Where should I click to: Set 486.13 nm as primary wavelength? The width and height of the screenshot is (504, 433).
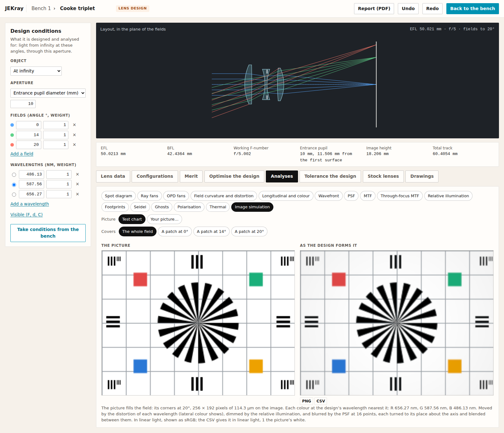coord(14,175)
